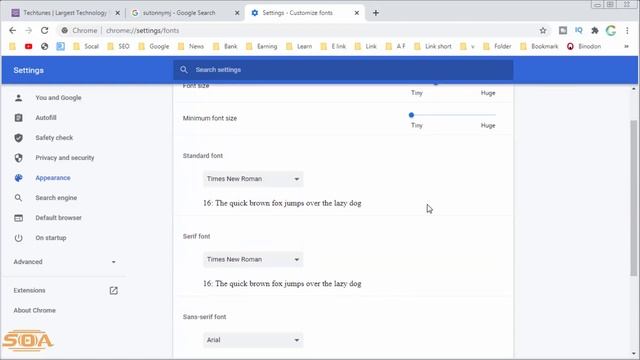
Task: Close the Techtunes tab
Action: pyautogui.click(x=117, y=13)
